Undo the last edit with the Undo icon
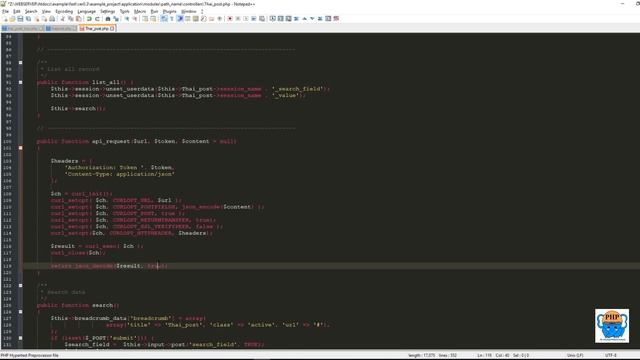640x360 pixels. tap(89, 19)
